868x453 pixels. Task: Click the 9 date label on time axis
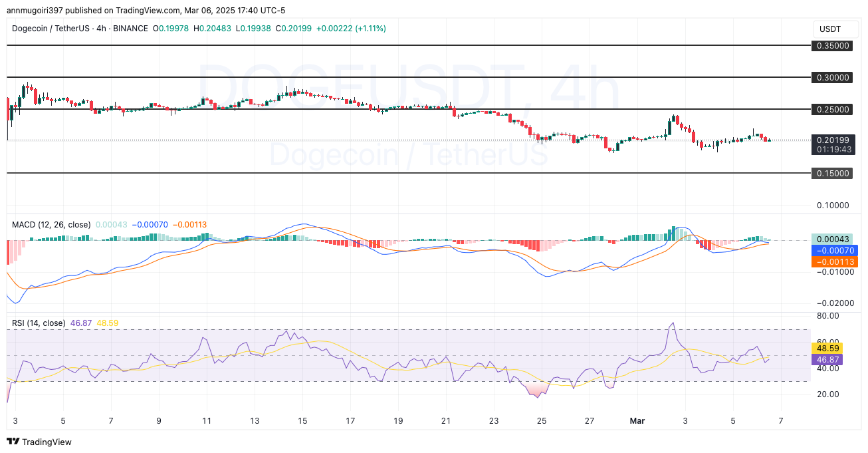coord(159,420)
